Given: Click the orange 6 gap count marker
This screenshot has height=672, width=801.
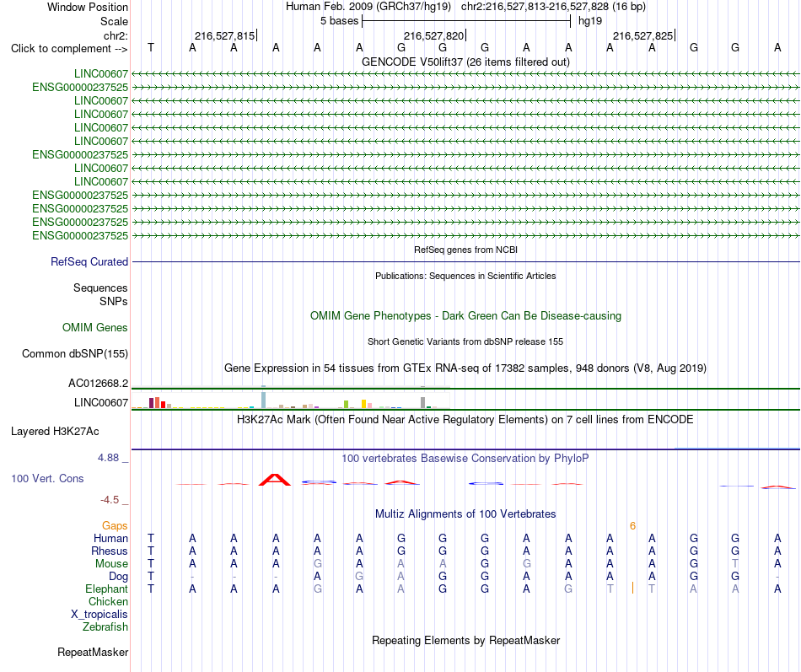Looking at the screenshot, I should 632,526.
